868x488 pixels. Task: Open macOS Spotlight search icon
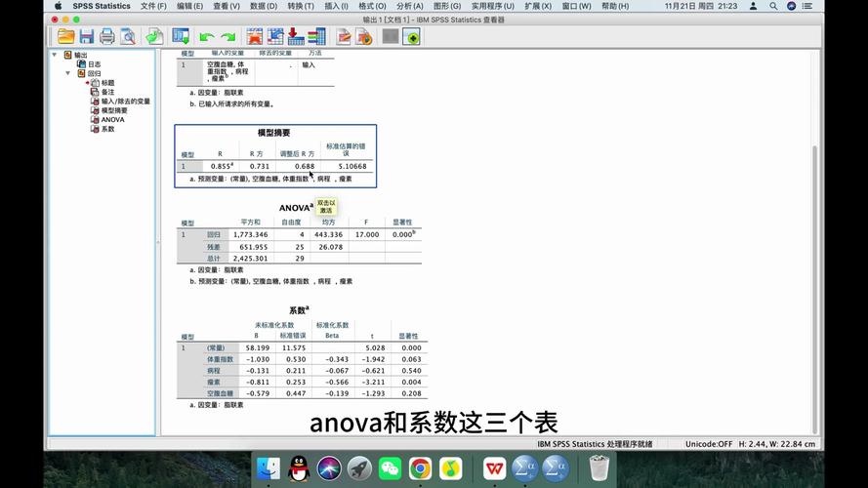click(772, 6)
